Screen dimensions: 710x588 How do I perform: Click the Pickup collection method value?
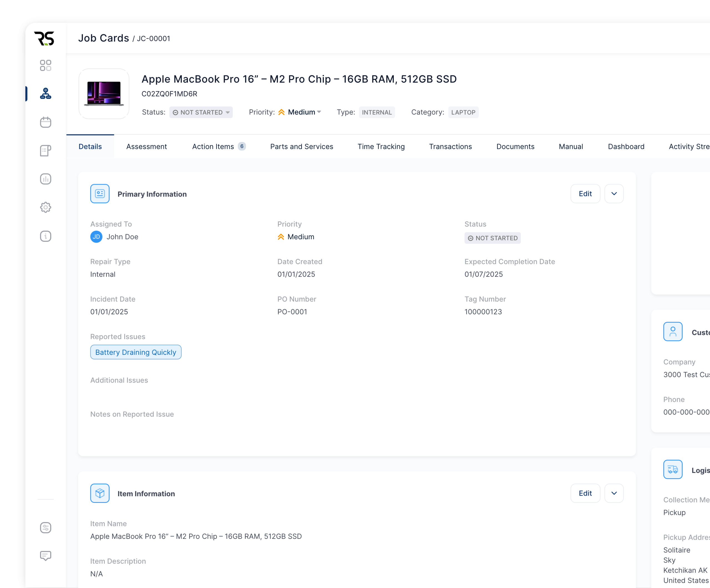(674, 512)
